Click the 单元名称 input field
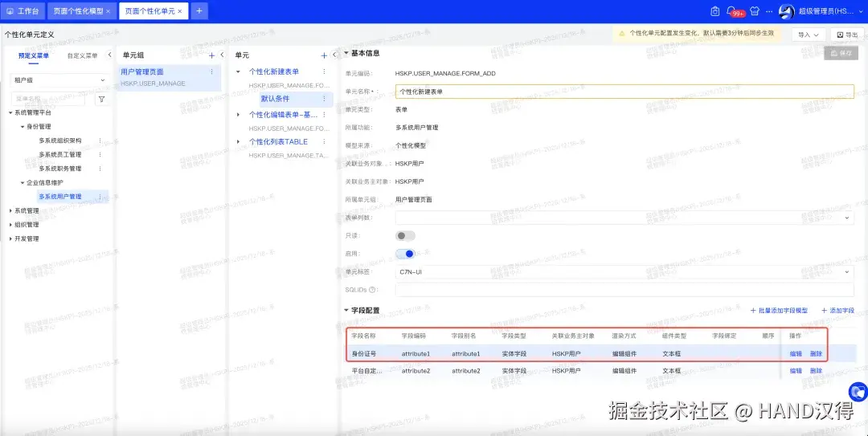 (x=624, y=92)
